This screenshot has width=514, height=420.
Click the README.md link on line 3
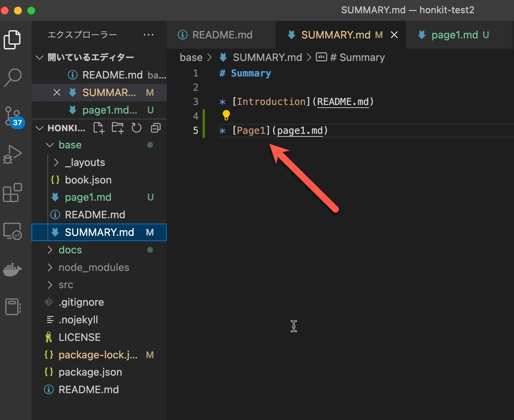pyautogui.click(x=343, y=102)
